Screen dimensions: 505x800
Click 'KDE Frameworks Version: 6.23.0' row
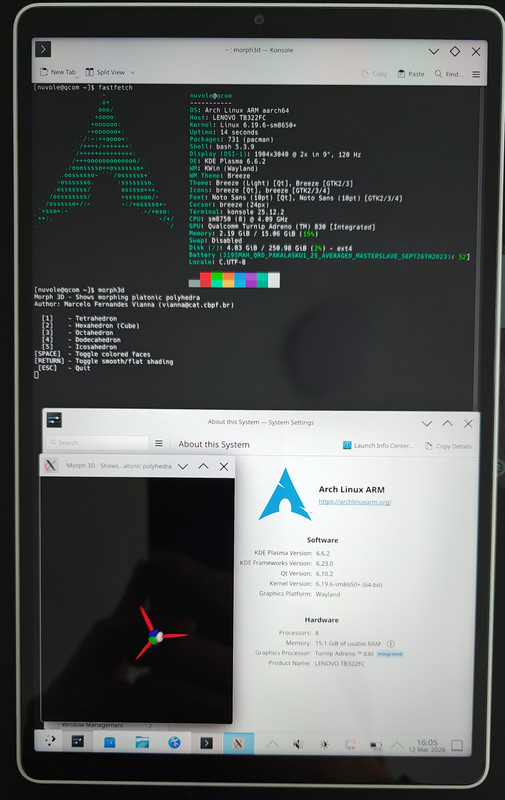pos(286,563)
